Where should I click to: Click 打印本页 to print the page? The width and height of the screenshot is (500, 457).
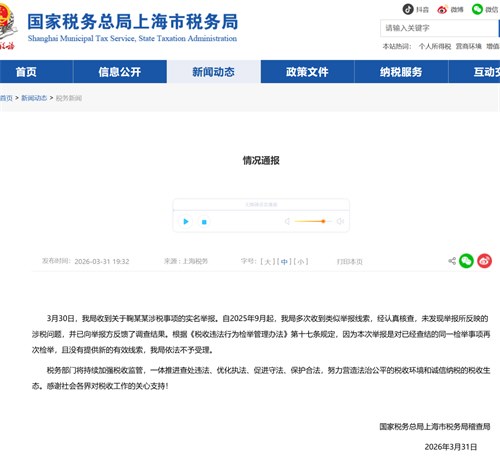(x=349, y=262)
